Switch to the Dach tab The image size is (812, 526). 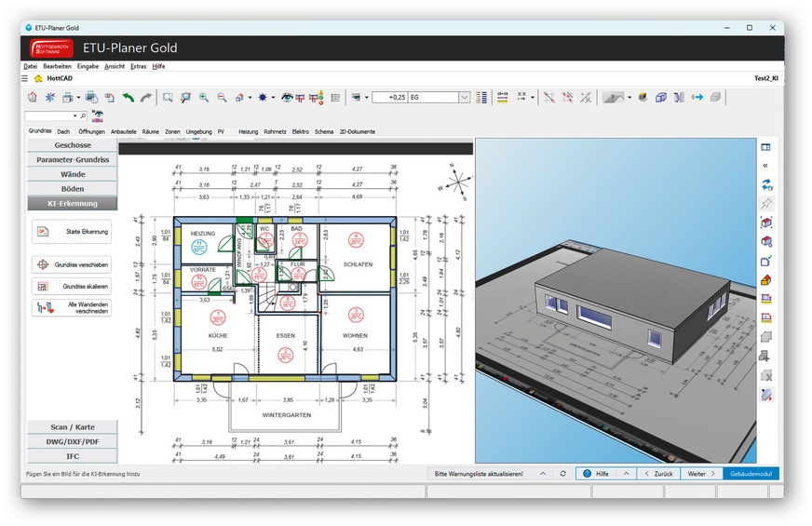click(63, 131)
